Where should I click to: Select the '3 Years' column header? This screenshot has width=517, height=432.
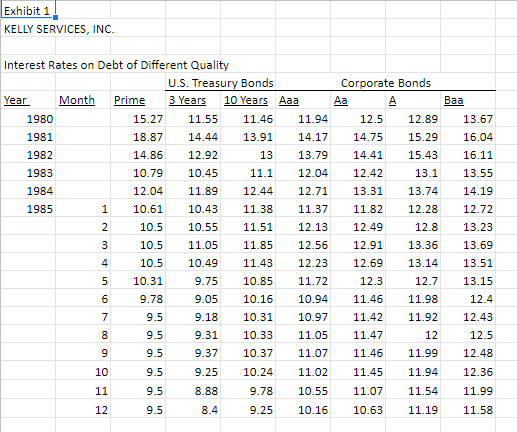click(x=193, y=100)
